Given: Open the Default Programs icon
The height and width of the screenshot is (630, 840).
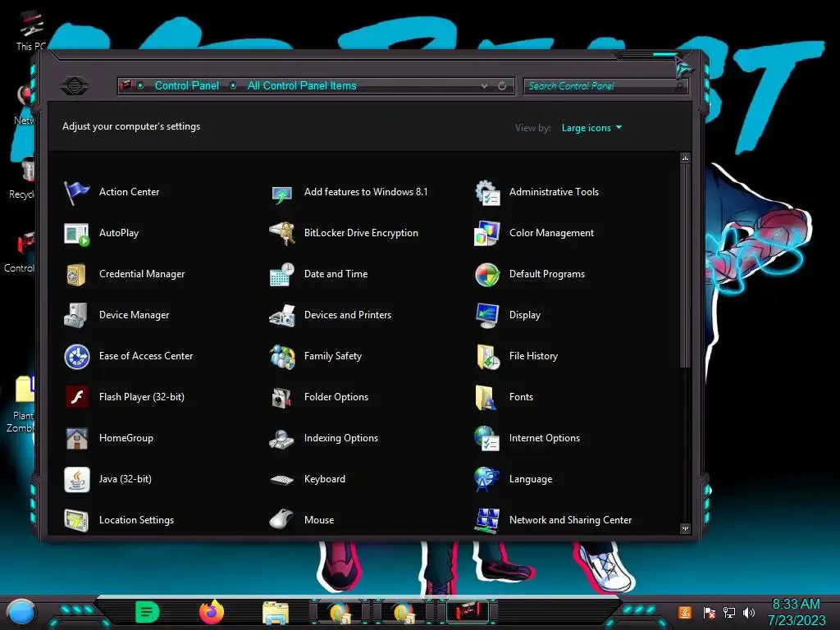Looking at the screenshot, I should 487,274.
